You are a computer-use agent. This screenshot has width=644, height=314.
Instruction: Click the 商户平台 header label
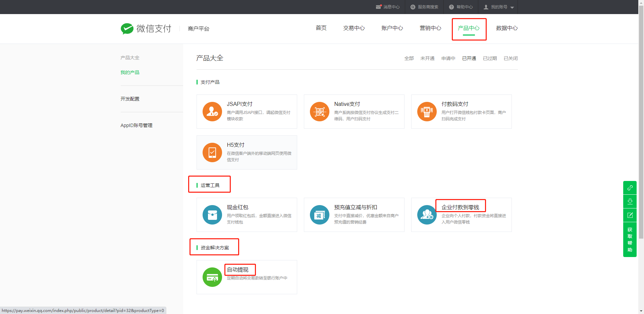click(199, 29)
